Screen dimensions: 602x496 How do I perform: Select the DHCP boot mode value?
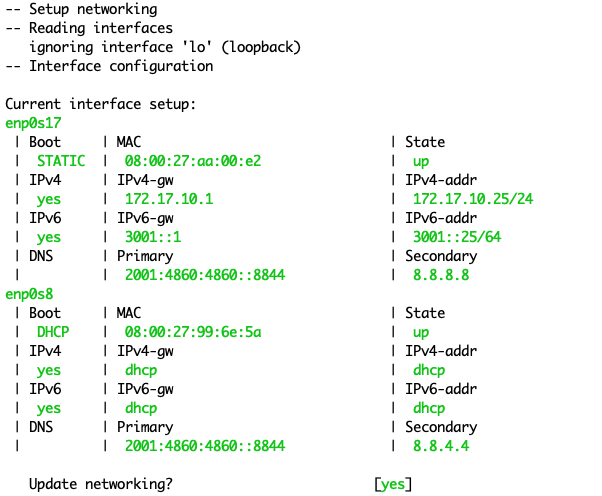pyautogui.click(x=61, y=332)
